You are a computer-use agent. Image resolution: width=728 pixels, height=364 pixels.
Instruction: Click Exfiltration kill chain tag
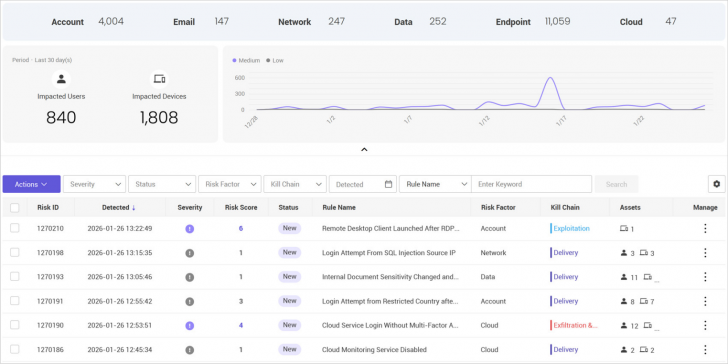coord(574,325)
